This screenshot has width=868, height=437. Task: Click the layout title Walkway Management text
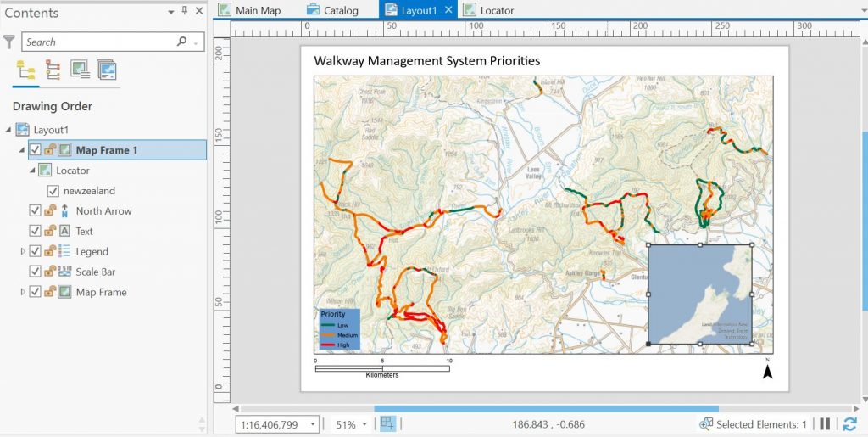pos(427,60)
